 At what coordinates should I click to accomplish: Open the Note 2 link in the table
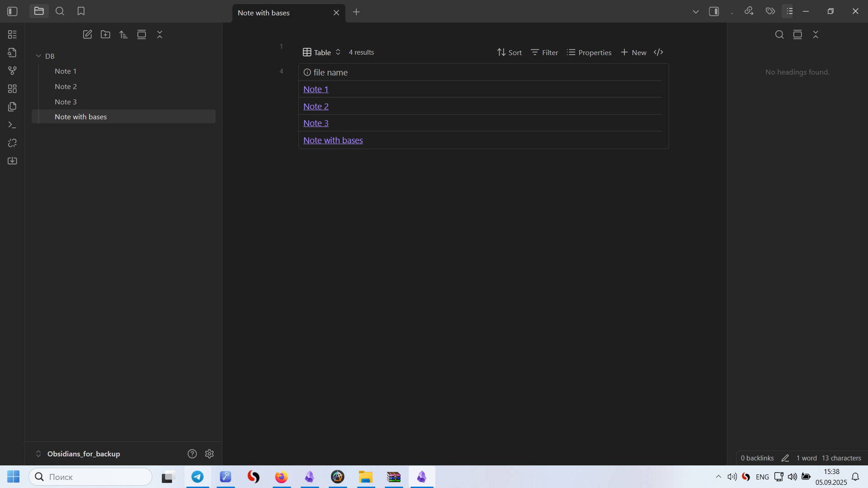tap(316, 106)
